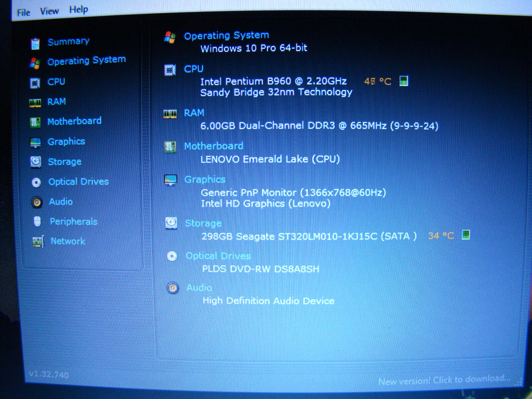The image size is (532, 399).
Task: Select Peripherals in the sidebar
Action: coord(74,221)
